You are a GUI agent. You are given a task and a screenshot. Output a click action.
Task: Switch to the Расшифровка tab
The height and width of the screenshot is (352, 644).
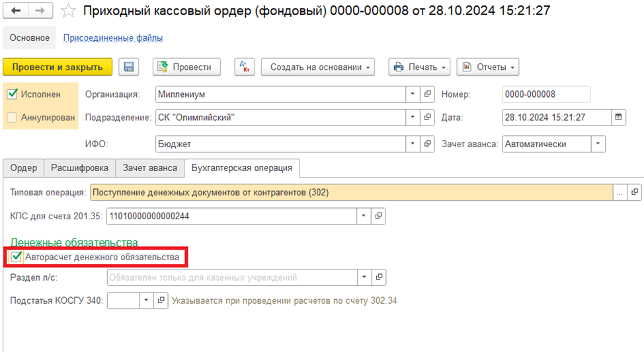(80, 168)
